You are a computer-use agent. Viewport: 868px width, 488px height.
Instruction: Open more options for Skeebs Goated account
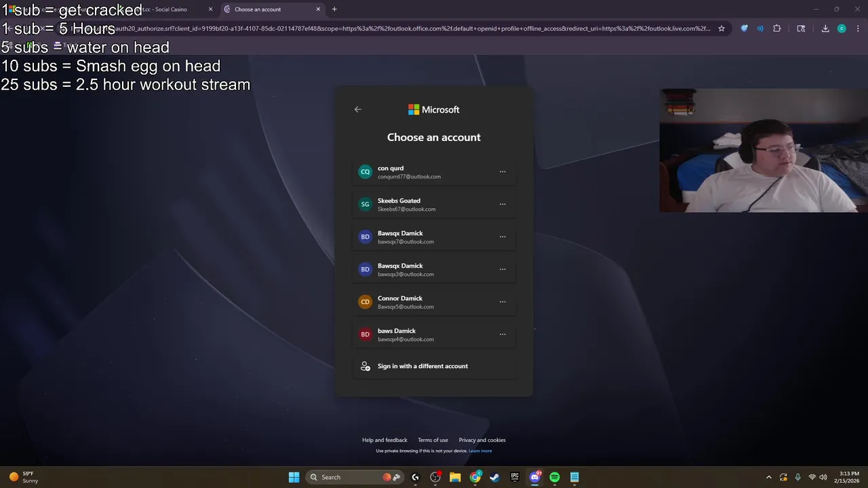(x=502, y=204)
